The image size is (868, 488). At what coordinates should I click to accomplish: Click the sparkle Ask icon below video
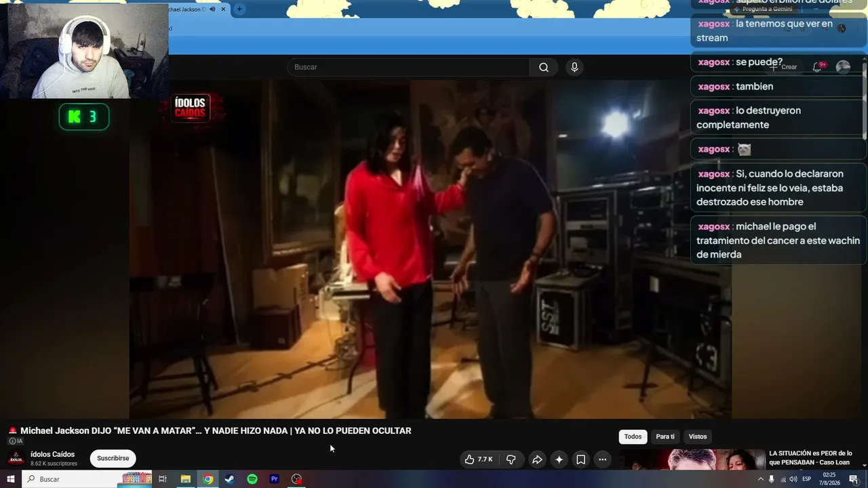(559, 460)
